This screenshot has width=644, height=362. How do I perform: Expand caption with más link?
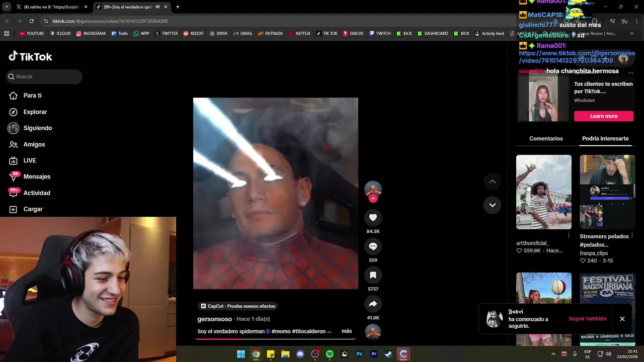point(347,331)
